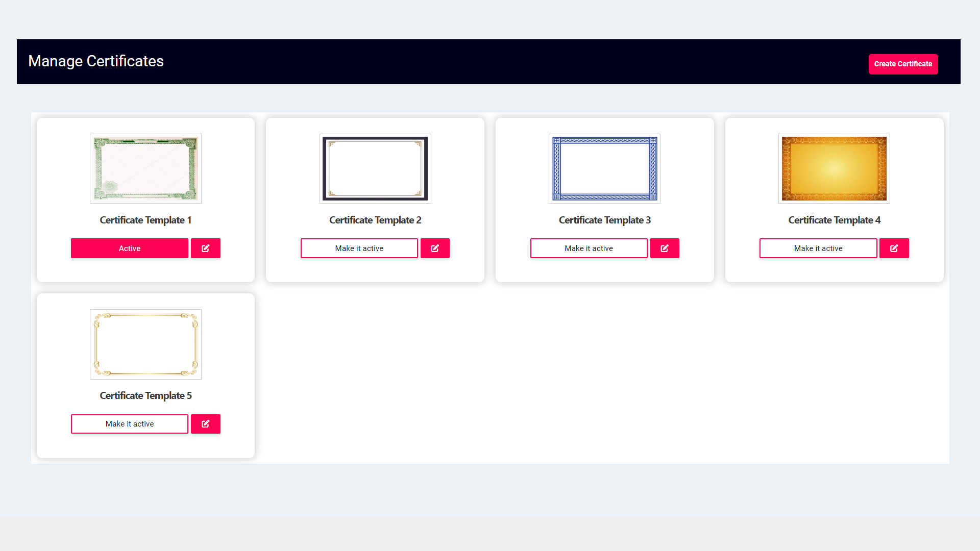Click the edit icon for Certificate Template 5
This screenshot has width=980, height=551.
[205, 423]
